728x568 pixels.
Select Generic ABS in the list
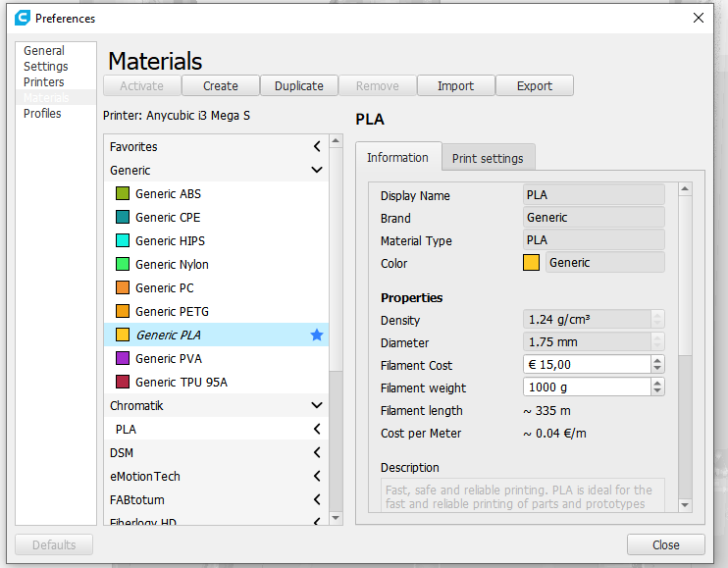217,193
